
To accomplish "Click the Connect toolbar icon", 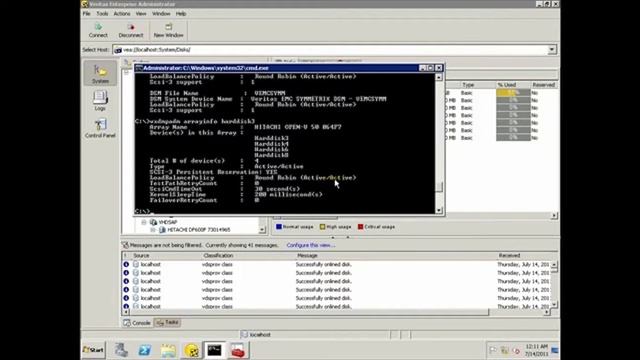I will (x=98, y=27).
